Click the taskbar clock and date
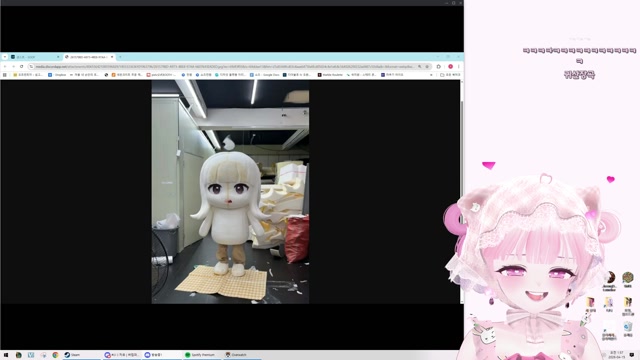Screen dimensions: 640x360 pos(617,355)
